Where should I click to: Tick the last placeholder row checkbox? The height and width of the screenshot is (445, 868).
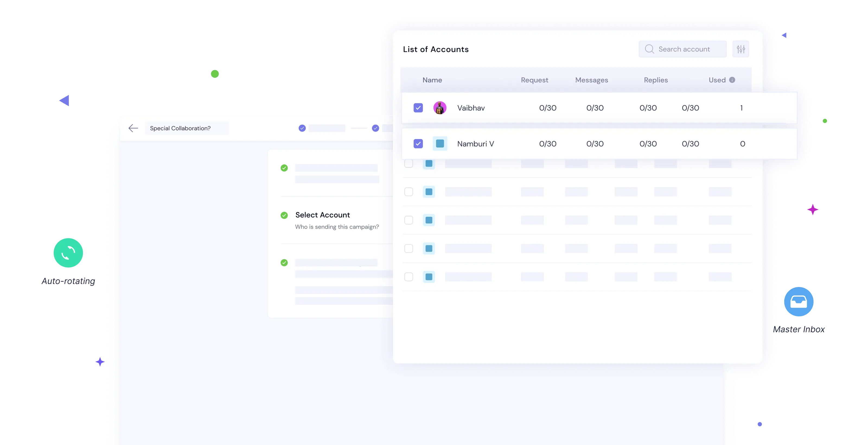pos(409,277)
